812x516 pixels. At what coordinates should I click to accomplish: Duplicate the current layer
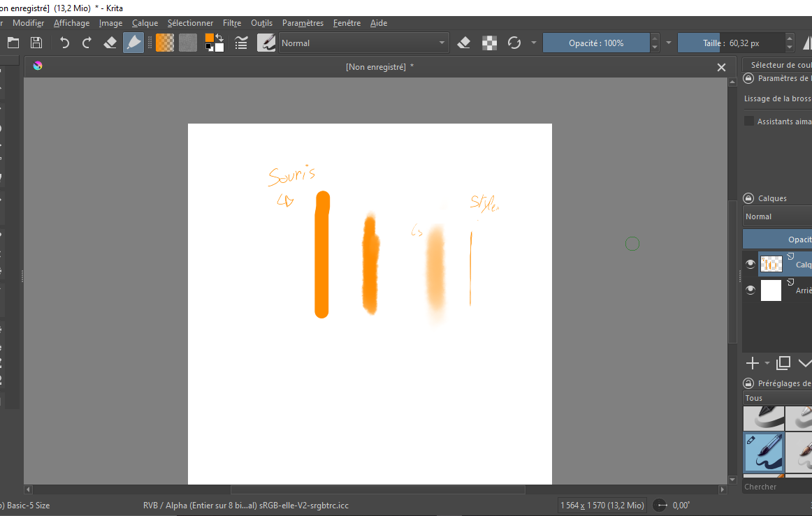(783, 362)
